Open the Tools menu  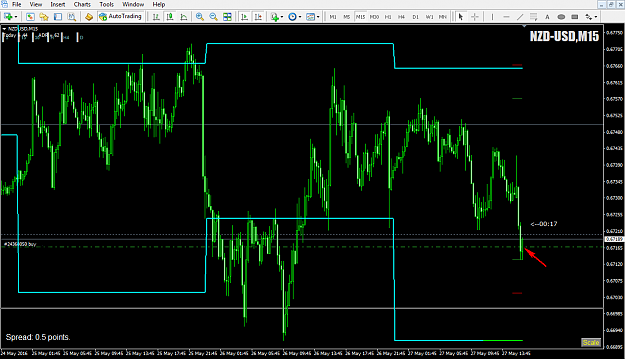coord(106,4)
